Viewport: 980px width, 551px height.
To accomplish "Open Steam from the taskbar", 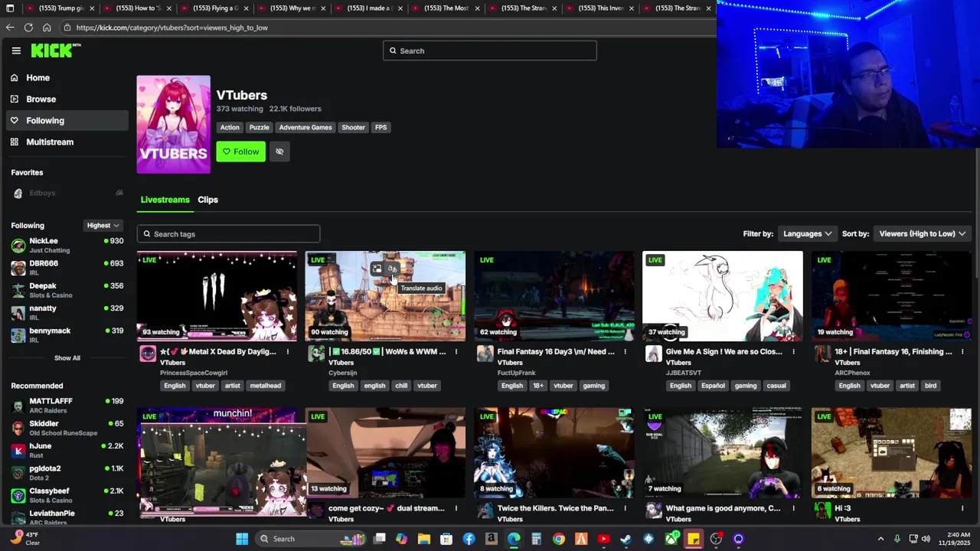I will (626, 539).
